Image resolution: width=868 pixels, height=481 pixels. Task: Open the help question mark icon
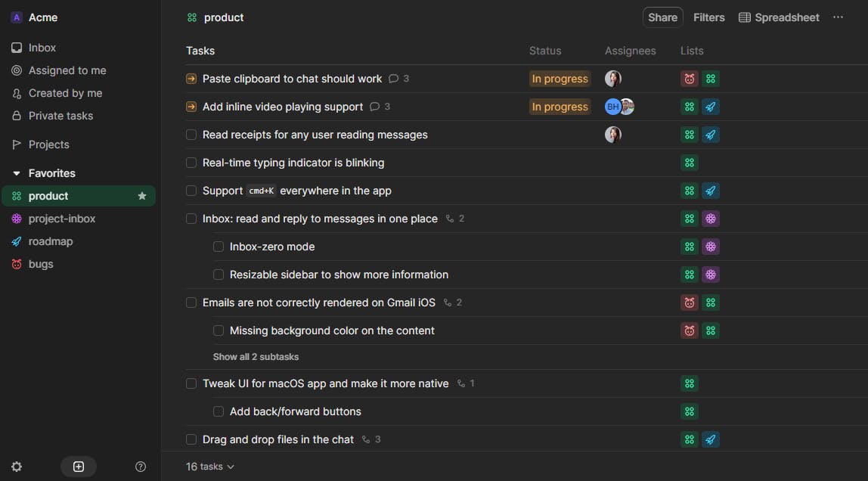[x=140, y=467]
